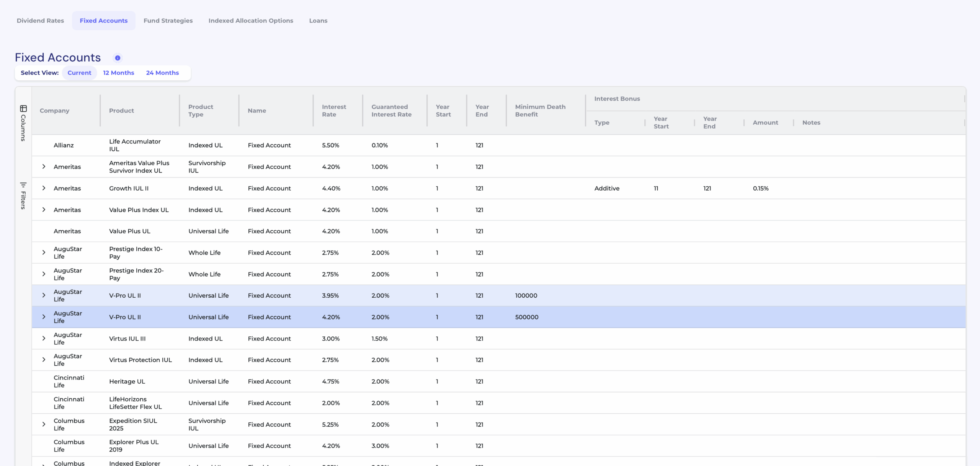Expand the AuguStar V-Pro UL II 500000 row
The image size is (980, 466).
(x=44, y=317)
